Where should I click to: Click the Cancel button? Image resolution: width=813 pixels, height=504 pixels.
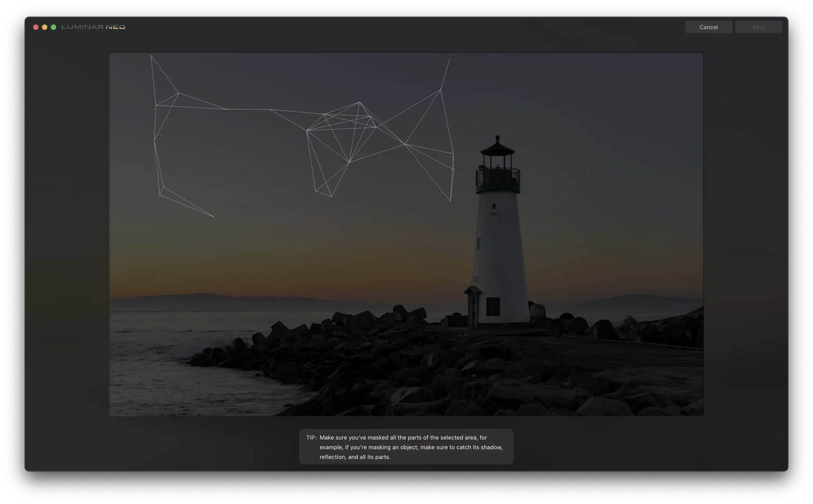708,27
